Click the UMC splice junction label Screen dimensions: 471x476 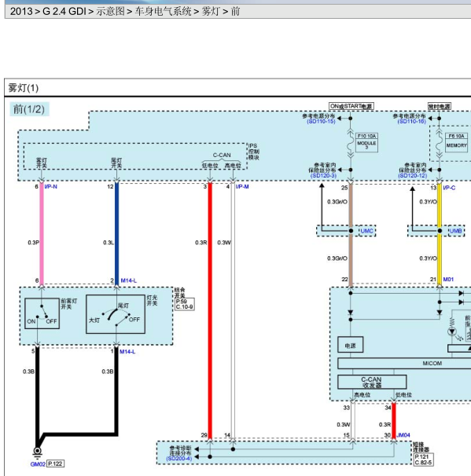(x=366, y=231)
